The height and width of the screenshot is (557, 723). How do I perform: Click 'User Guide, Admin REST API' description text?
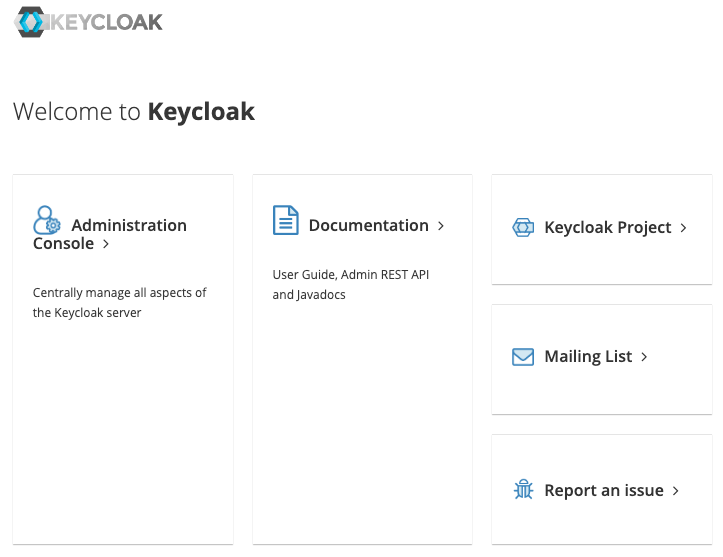[351, 275]
